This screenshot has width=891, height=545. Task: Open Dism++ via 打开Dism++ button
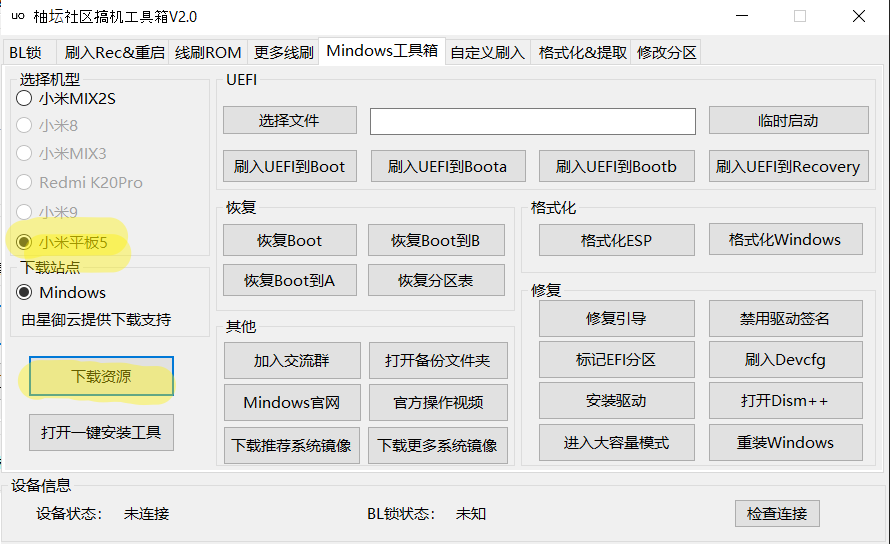[x=785, y=400]
